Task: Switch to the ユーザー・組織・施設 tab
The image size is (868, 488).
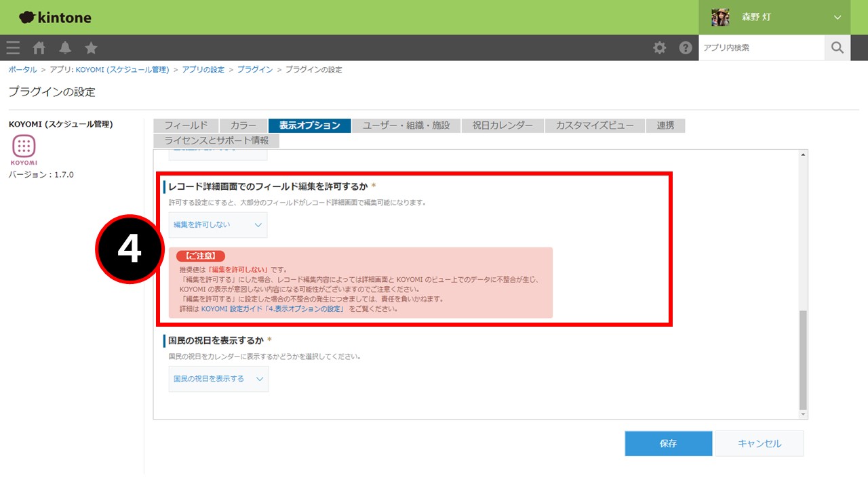Action: click(x=406, y=125)
